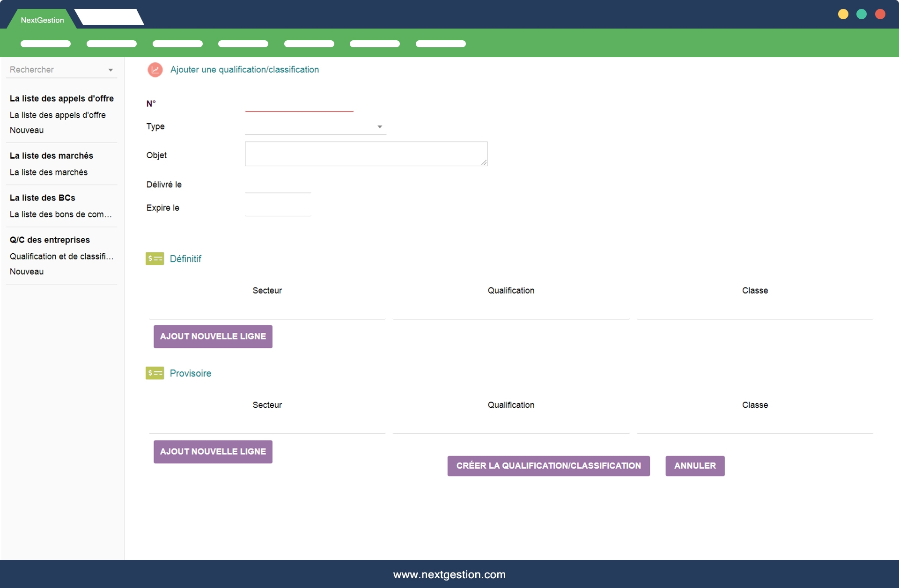
Task: Click Créer la qualification/classification button
Action: [x=548, y=466]
